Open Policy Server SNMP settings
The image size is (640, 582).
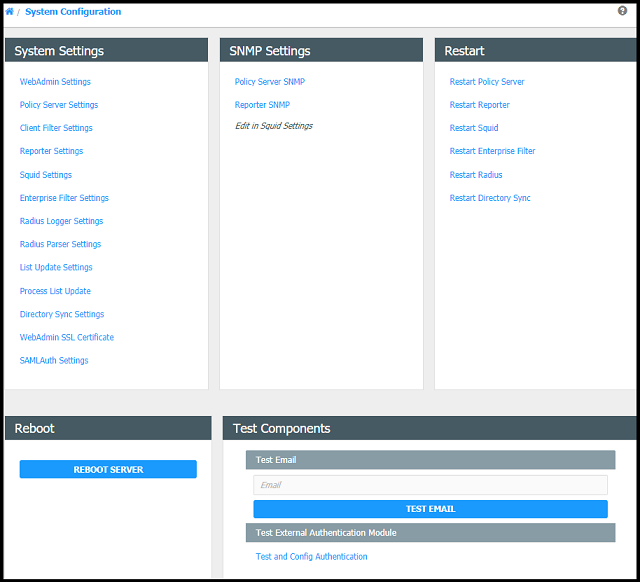(269, 82)
